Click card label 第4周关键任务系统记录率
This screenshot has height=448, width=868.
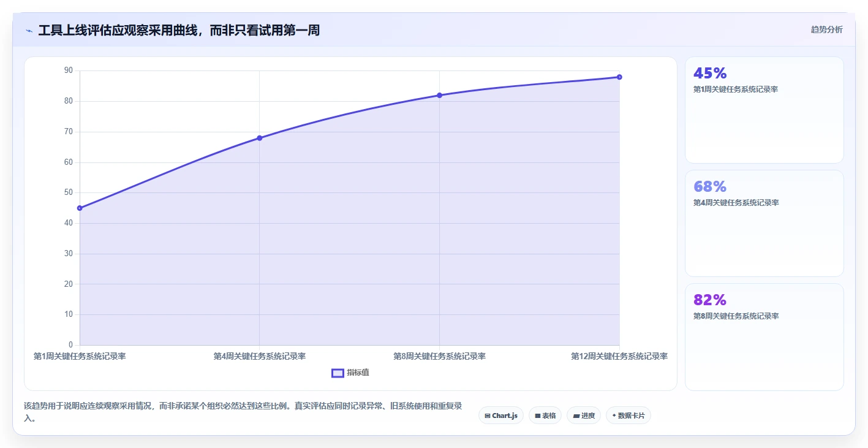click(x=736, y=203)
